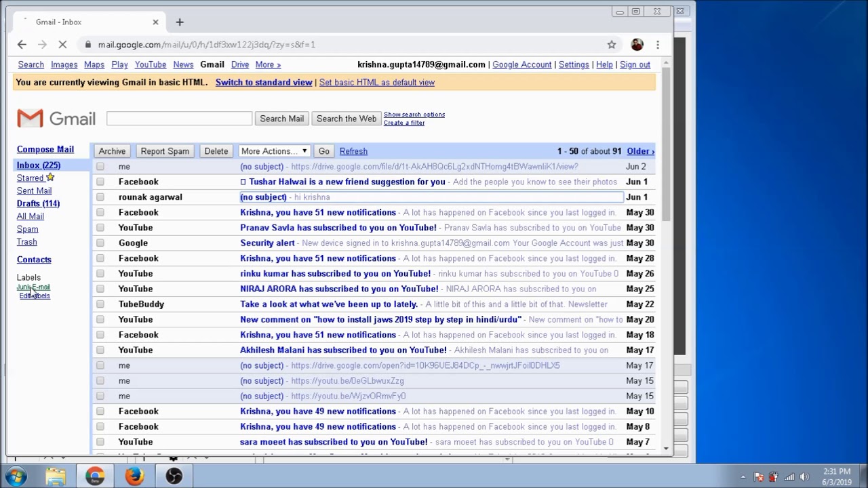This screenshot has height=488, width=868.
Task: Click the Go button
Action: (324, 151)
